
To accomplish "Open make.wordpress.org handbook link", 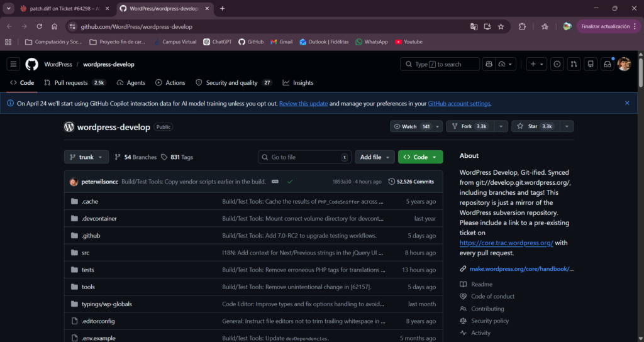I will pyautogui.click(x=521, y=269).
